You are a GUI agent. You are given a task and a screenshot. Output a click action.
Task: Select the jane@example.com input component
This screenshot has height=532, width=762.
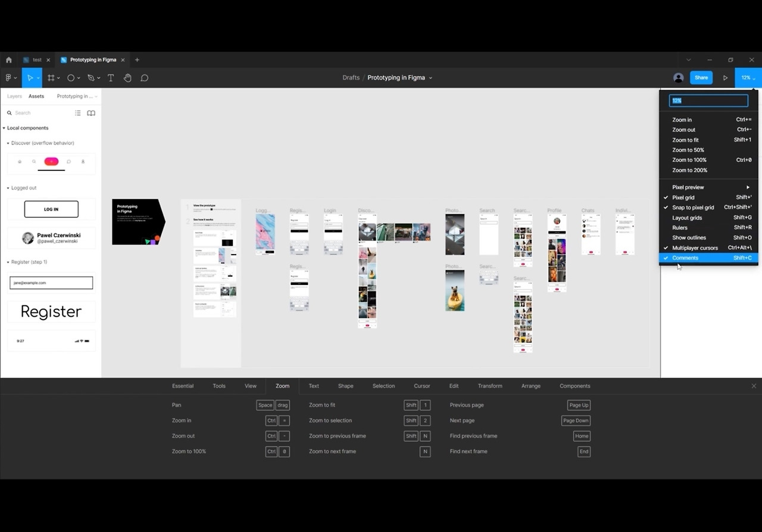tap(51, 283)
